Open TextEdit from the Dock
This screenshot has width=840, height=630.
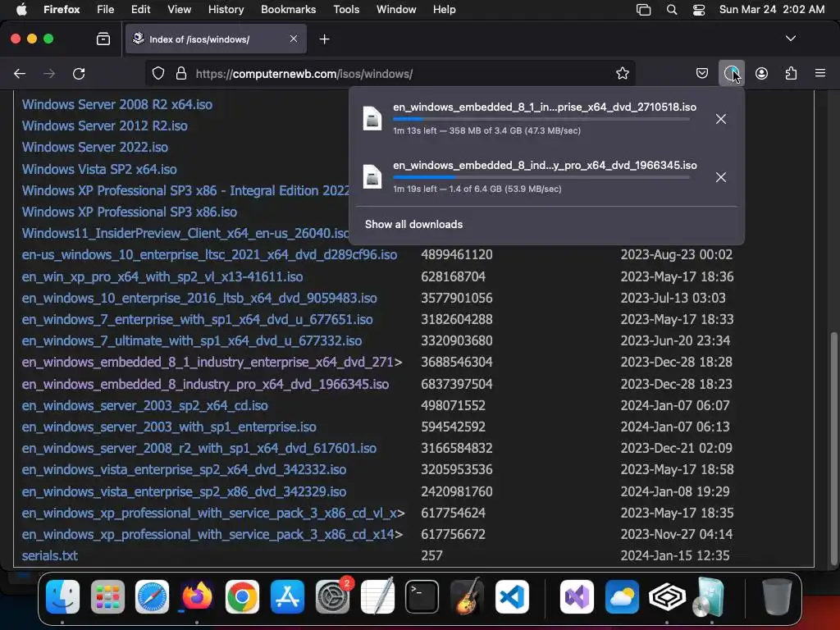tap(377, 596)
